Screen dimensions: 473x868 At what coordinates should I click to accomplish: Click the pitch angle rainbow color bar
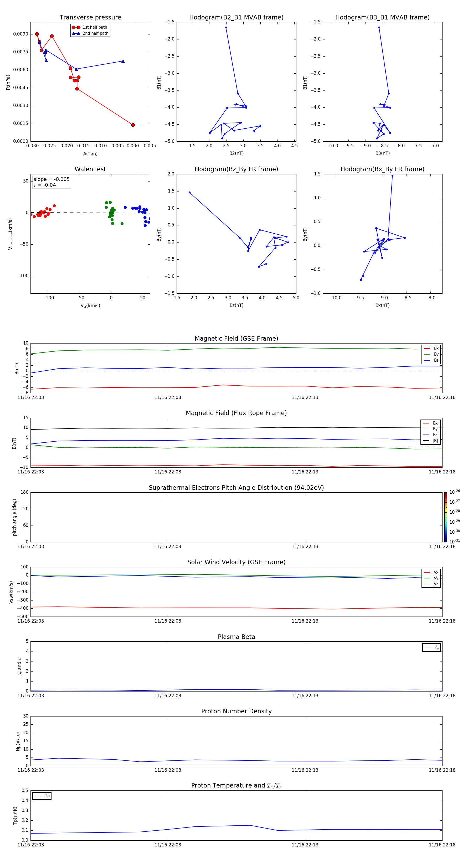pyautogui.click(x=446, y=517)
